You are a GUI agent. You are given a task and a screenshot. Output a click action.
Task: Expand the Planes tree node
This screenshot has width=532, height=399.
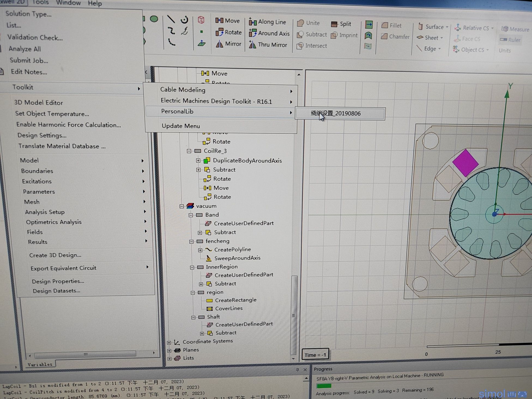point(169,350)
